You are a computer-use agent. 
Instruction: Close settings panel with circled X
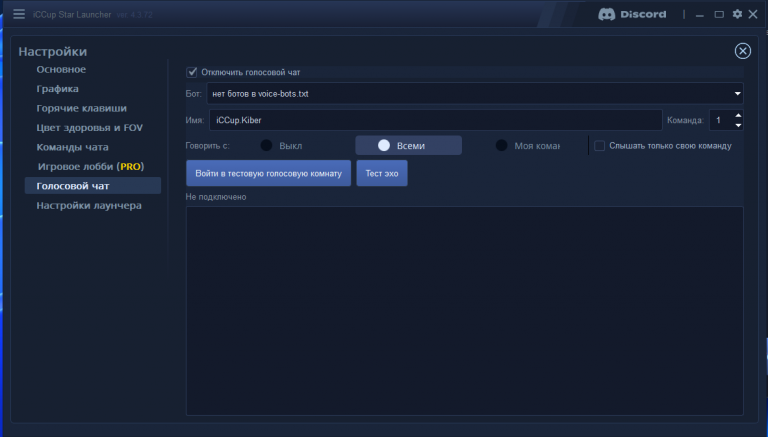[x=743, y=51]
